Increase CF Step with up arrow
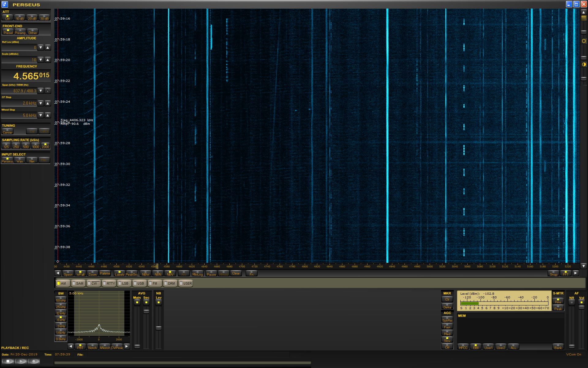The width and height of the screenshot is (588, 368). [48, 103]
